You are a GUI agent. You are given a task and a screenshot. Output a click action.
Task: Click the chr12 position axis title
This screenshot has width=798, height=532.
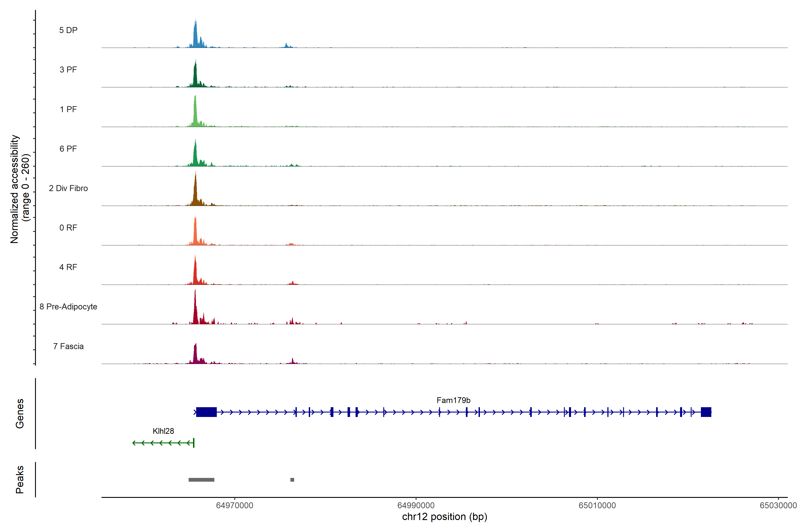point(444,517)
